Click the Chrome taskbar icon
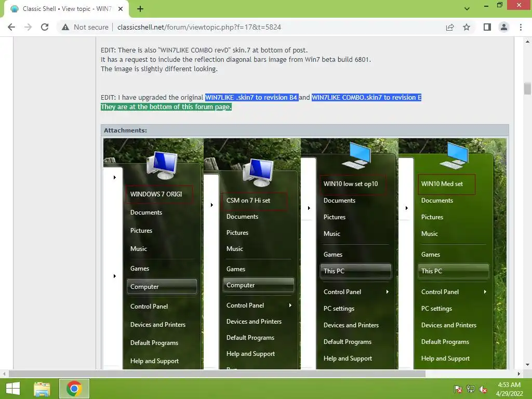 click(74, 389)
